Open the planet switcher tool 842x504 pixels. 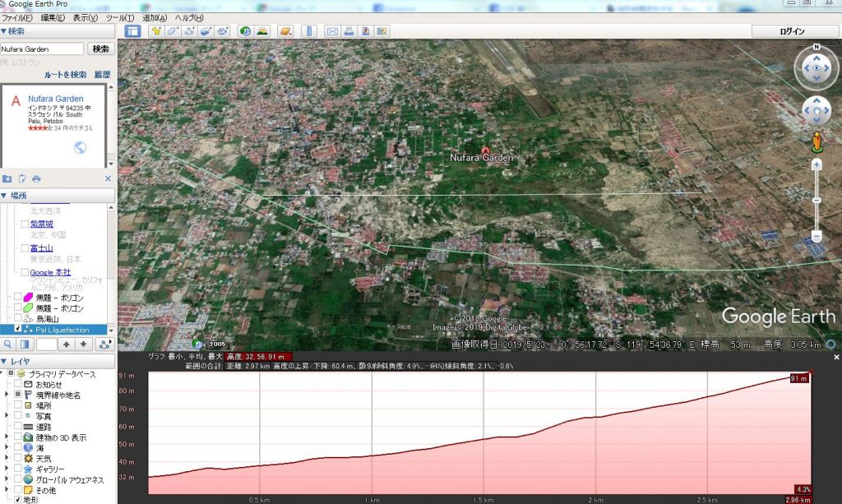pos(285,31)
